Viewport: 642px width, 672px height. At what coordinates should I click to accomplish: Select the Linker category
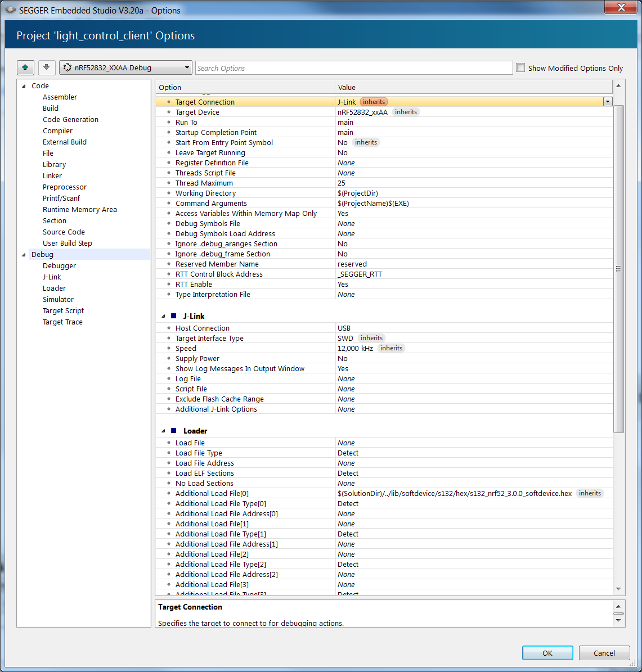52,175
